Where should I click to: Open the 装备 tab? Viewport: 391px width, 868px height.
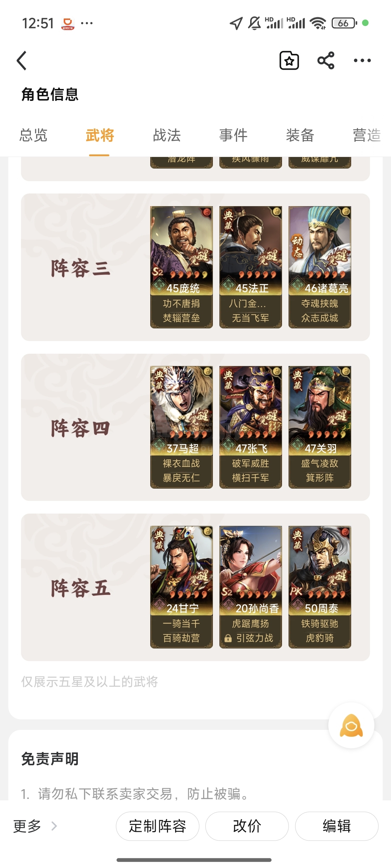click(300, 135)
